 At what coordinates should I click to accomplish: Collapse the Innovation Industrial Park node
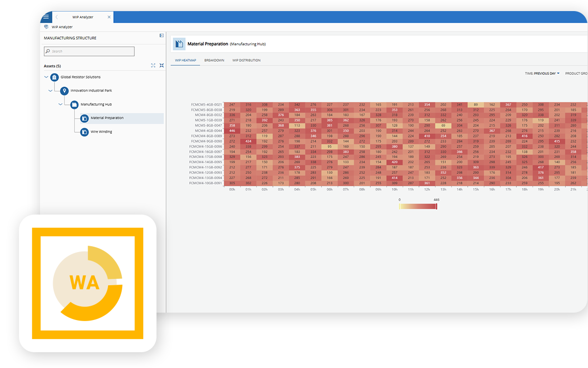[51, 91]
